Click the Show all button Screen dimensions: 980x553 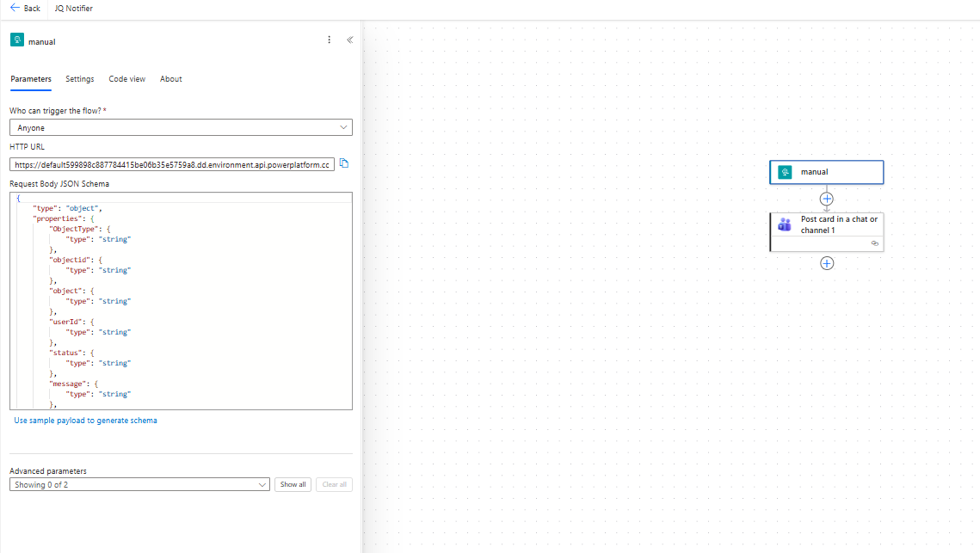point(293,485)
